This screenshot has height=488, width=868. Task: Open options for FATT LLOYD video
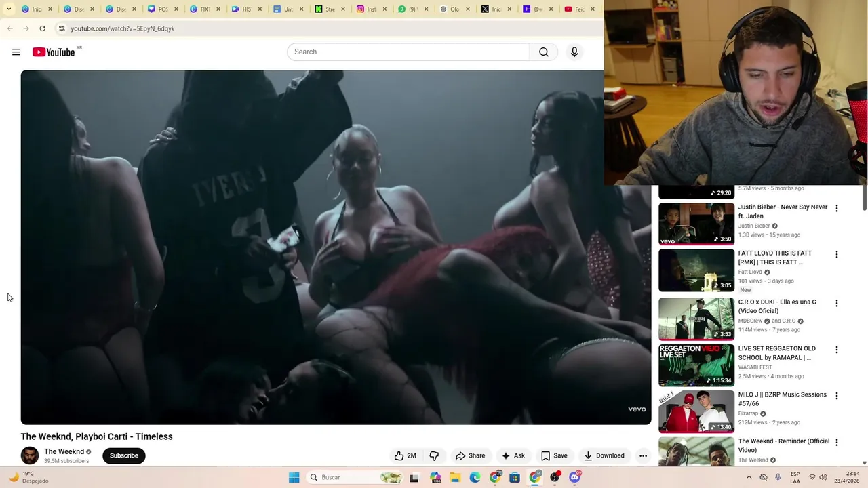[837, 255]
